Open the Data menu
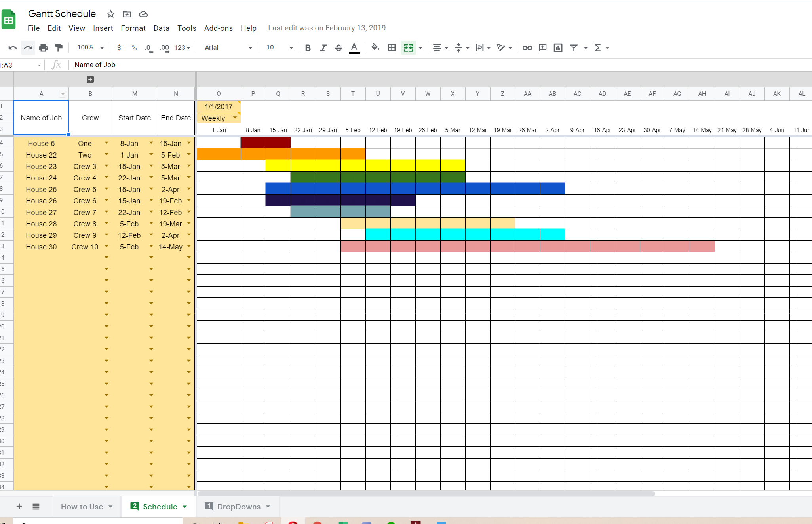 (x=162, y=28)
